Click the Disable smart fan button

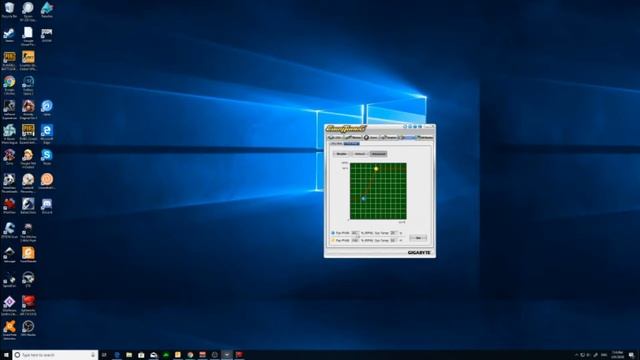[341, 154]
